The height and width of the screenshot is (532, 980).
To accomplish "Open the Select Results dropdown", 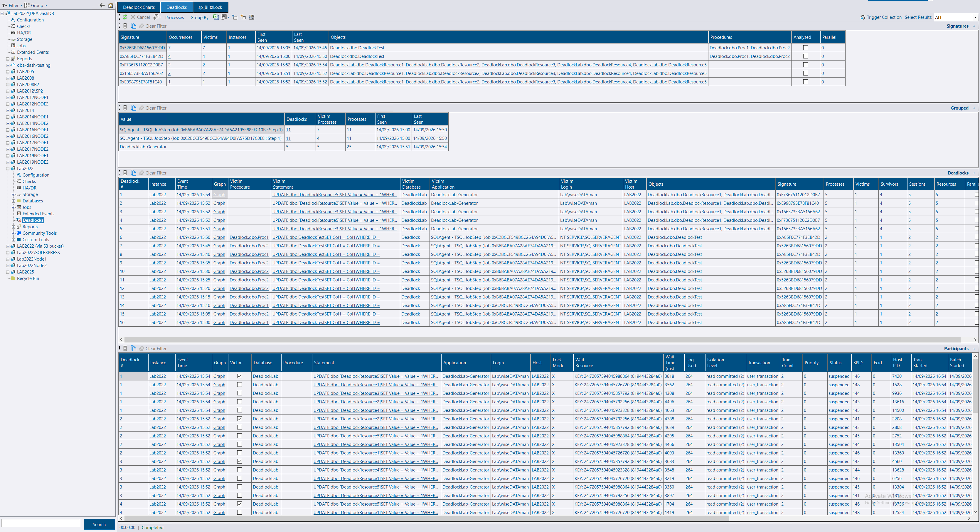I will point(956,17).
